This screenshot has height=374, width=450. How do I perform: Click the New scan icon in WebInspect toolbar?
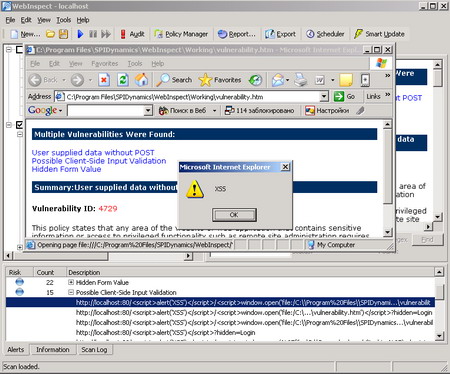pyautogui.click(x=25, y=34)
